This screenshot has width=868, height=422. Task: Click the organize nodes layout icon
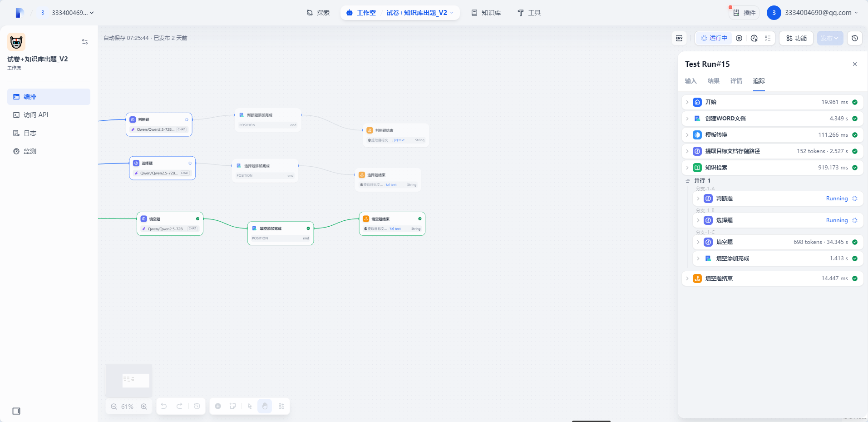(281, 406)
